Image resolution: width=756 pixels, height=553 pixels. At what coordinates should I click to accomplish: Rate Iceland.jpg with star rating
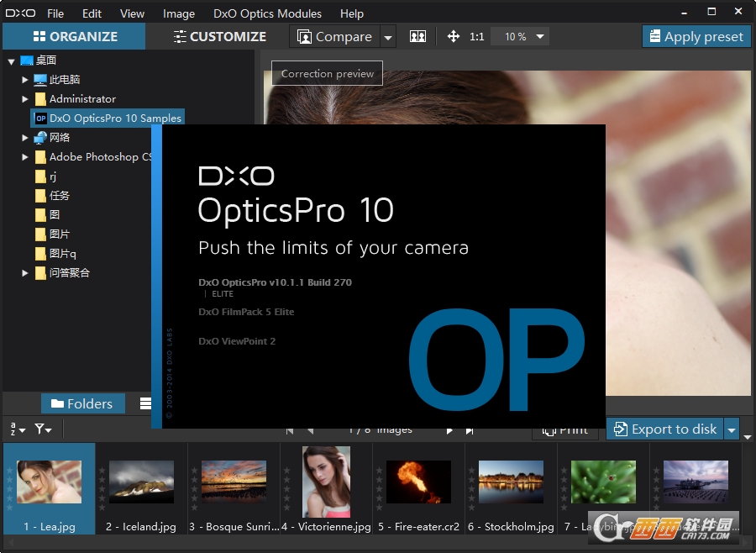pos(102,488)
